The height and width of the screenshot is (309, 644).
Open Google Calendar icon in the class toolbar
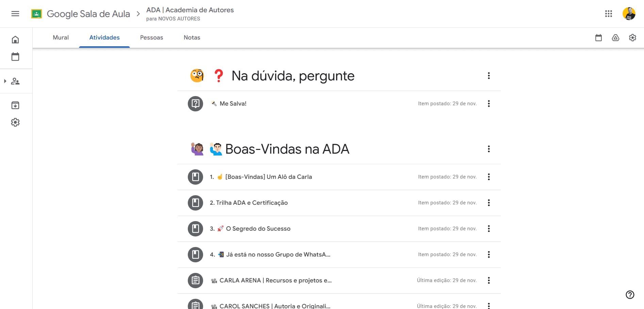pyautogui.click(x=598, y=38)
